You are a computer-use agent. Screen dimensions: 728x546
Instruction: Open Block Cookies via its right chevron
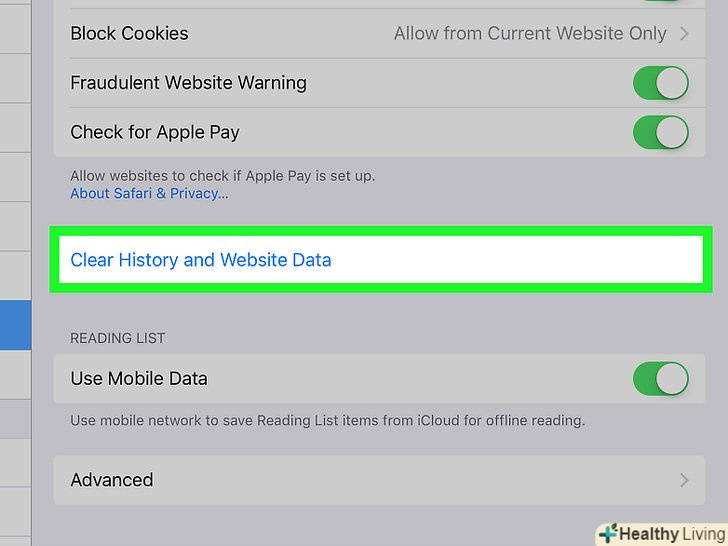[685, 33]
